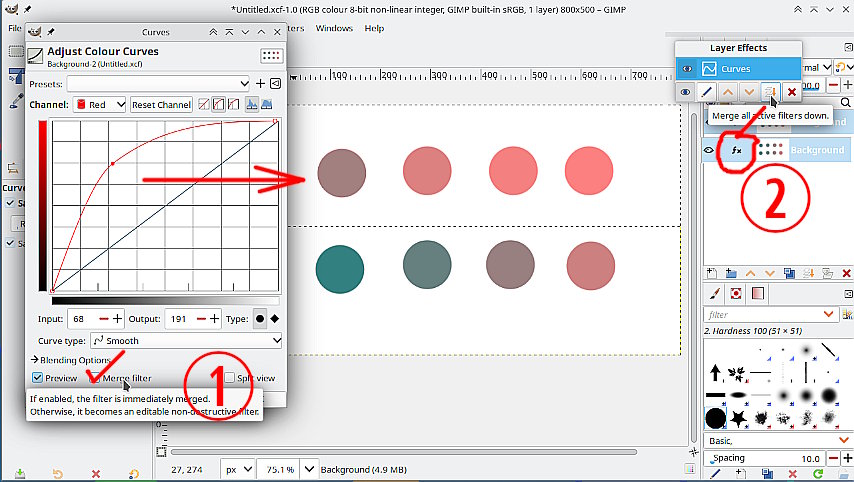Set Curves to adjust perceptually
Image resolution: width=854 pixels, height=482 pixels.
pos(234,104)
